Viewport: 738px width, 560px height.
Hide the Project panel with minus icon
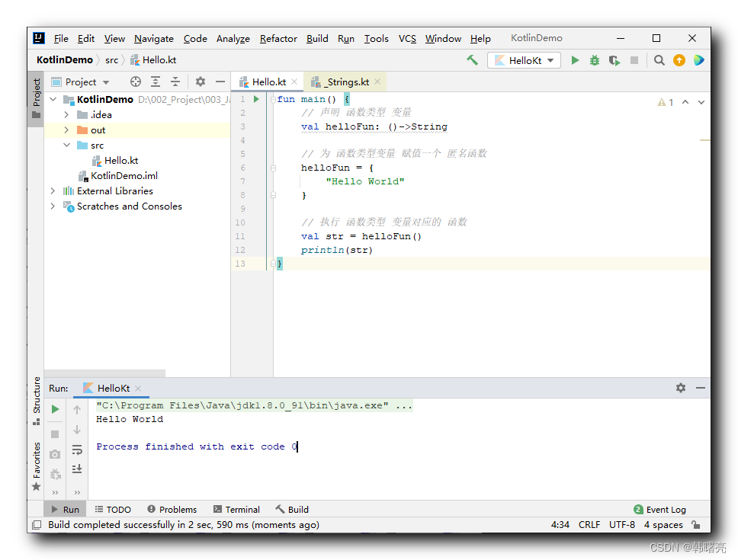[220, 82]
